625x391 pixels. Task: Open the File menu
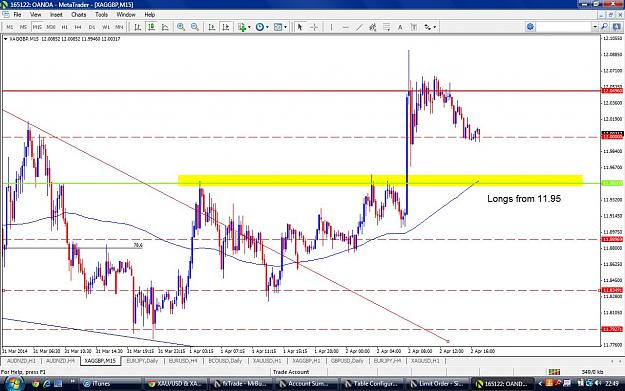18,14
